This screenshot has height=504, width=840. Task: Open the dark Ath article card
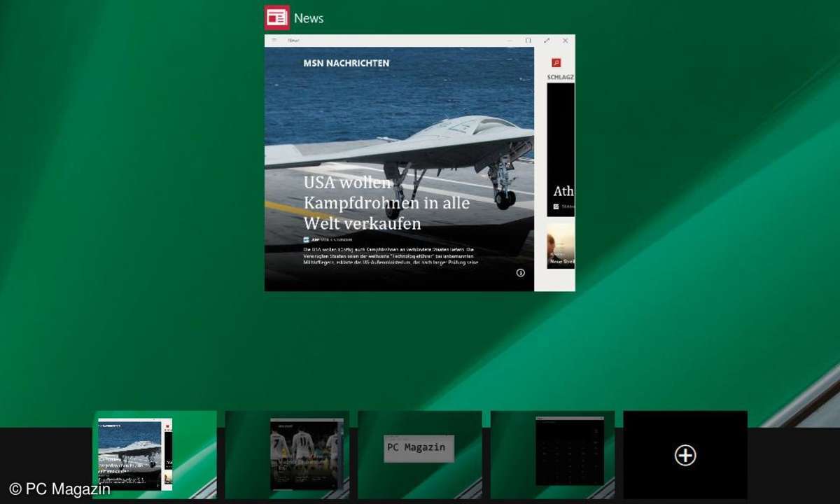tap(561, 150)
